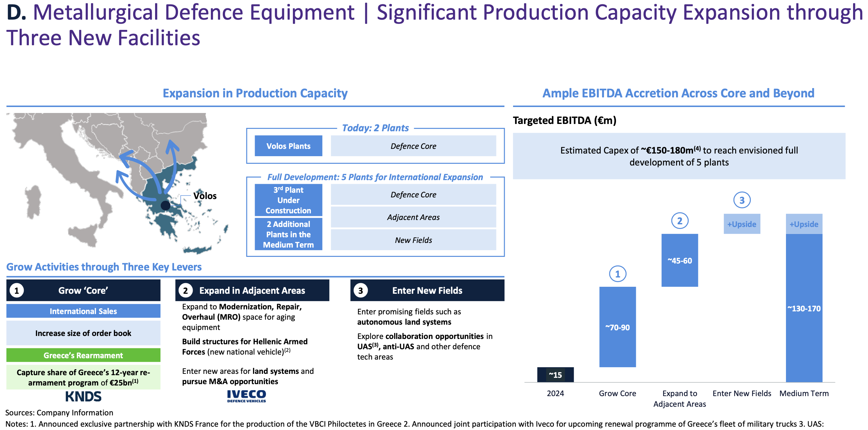Click the Notes footnote about KNDS France
The image size is (868, 430).
pyautogui.click(x=415, y=424)
